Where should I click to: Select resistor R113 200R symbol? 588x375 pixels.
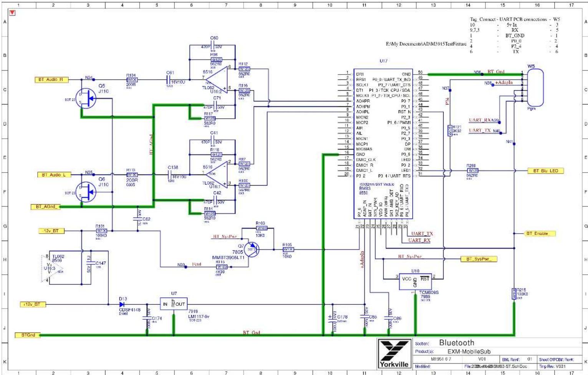point(132,174)
